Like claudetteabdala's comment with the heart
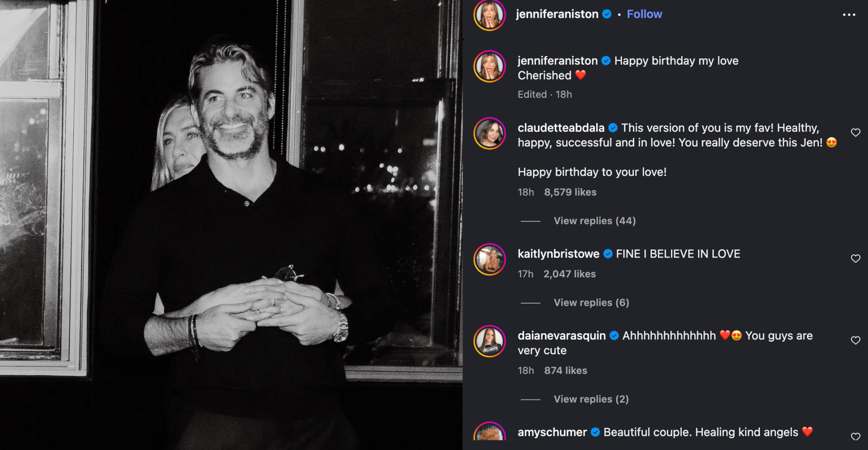The image size is (868, 450). tap(855, 132)
